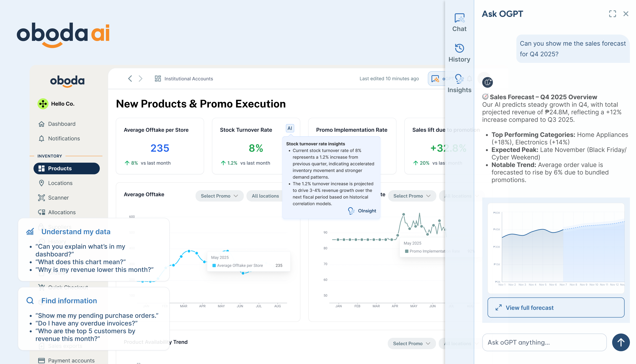636x364 pixels.
Task: Click the 1.2% vs last month indicator
Action: pyautogui.click(x=245, y=163)
